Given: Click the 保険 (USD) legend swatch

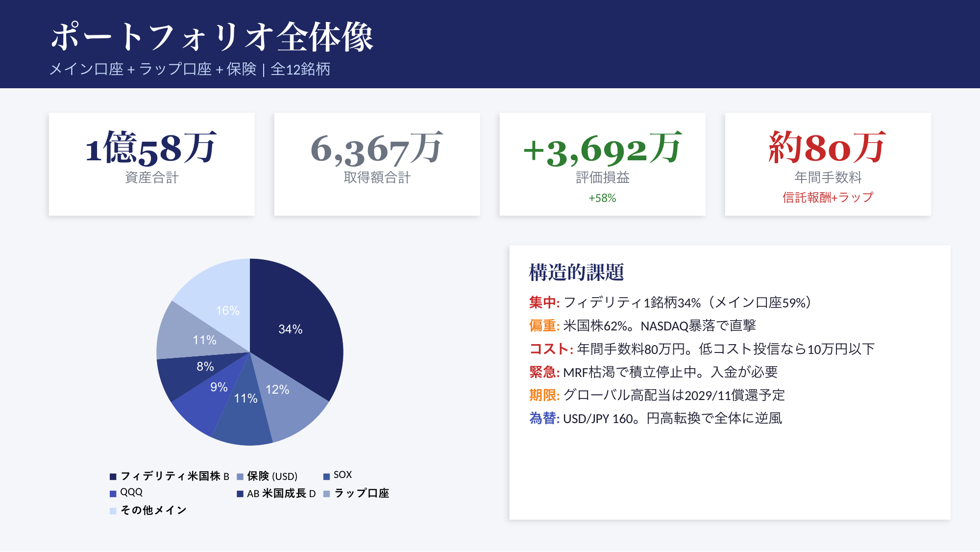Looking at the screenshot, I should pos(240,477).
